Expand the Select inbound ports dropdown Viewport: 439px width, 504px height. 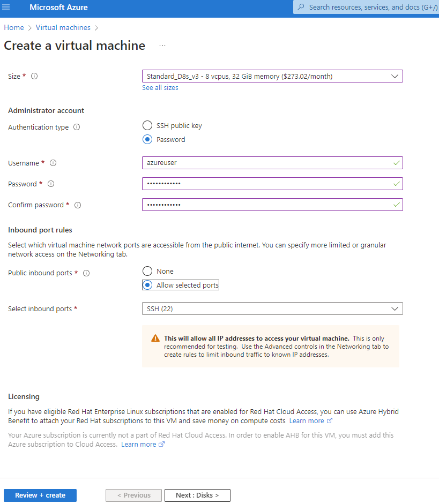click(x=272, y=309)
